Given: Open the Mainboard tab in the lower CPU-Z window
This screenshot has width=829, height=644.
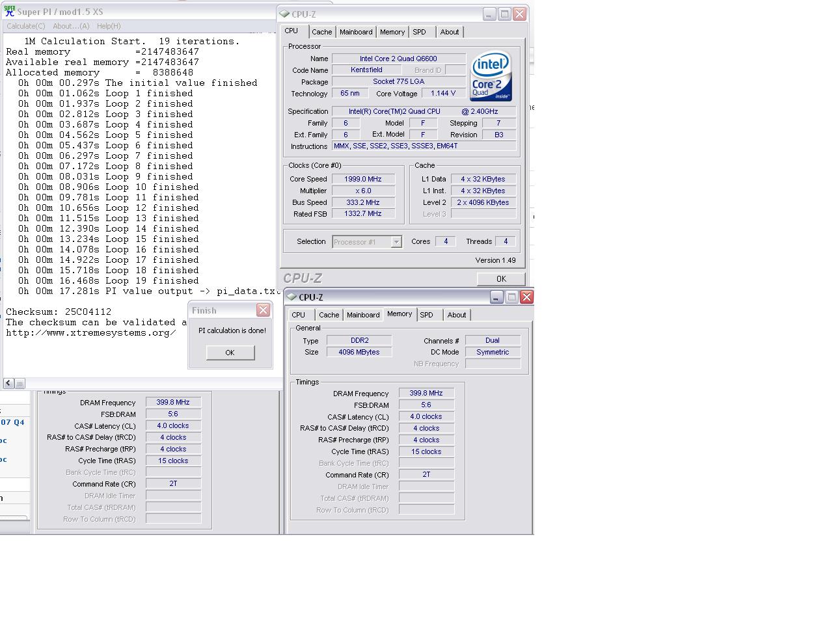Looking at the screenshot, I should click(x=363, y=315).
